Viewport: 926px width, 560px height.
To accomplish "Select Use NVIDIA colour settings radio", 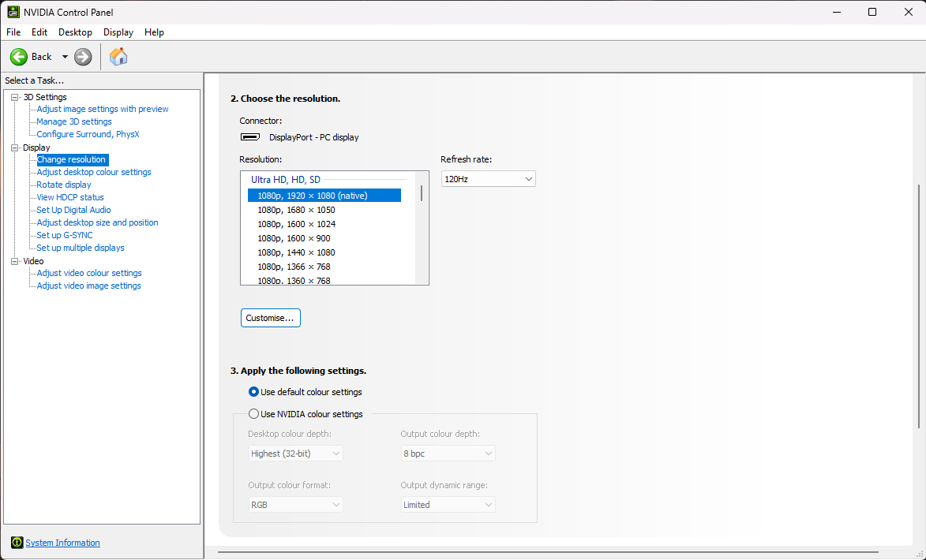I will coord(253,413).
